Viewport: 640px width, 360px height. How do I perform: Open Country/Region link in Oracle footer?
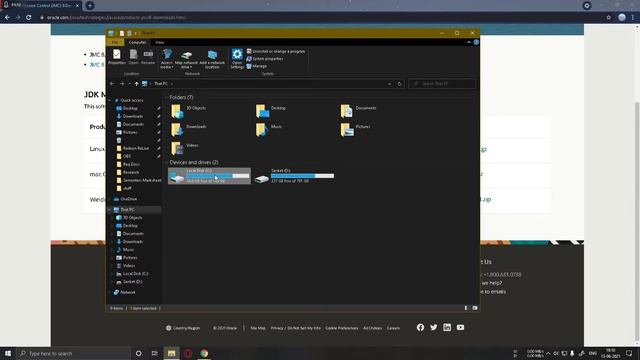183,328
